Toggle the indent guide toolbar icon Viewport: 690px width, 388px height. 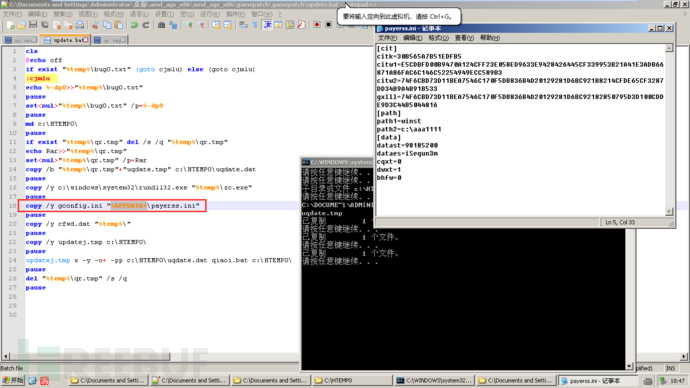coord(267,25)
